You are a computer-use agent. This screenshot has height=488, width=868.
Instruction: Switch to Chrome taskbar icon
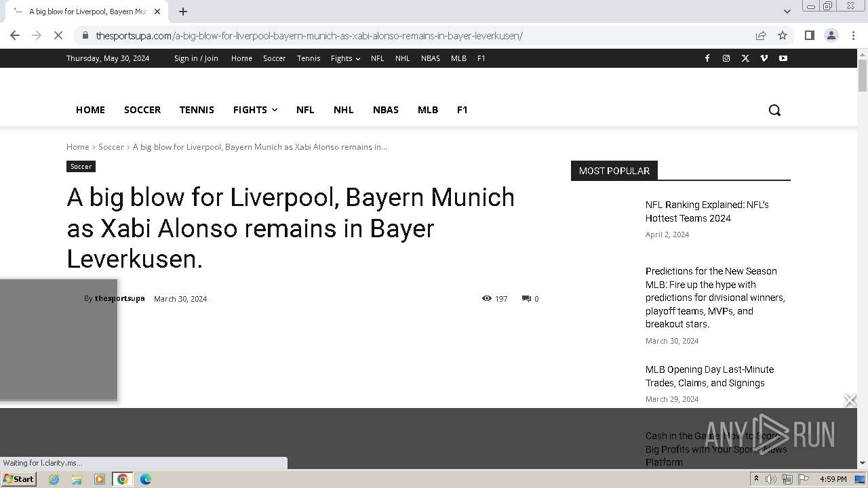click(122, 479)
